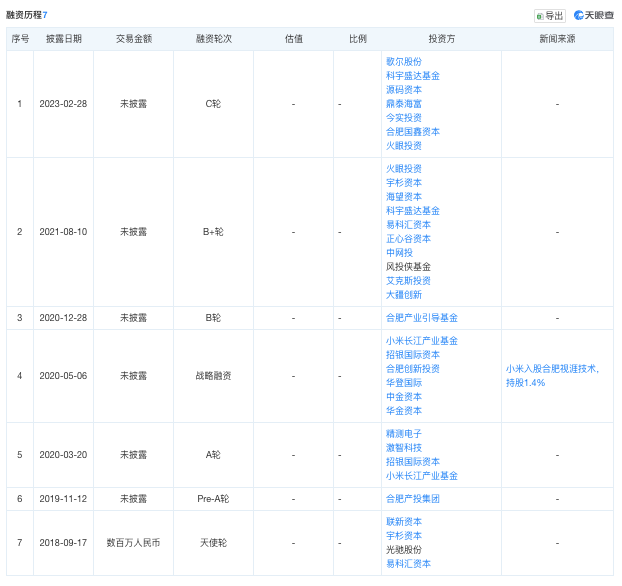Click 精测电子 in the A轮 row
This screenshot has height=586, width=622.
coord(403,434)
